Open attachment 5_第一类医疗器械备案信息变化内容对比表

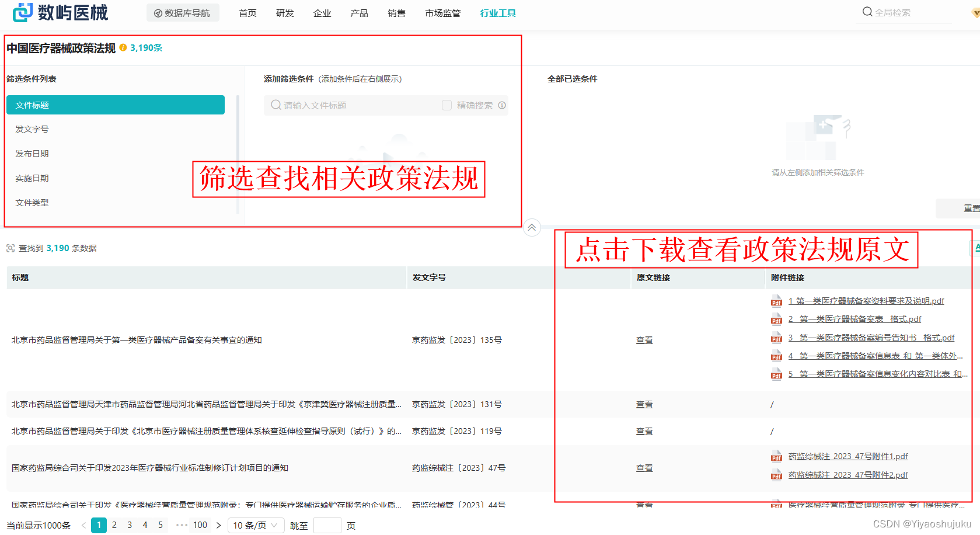pos(878,374)
